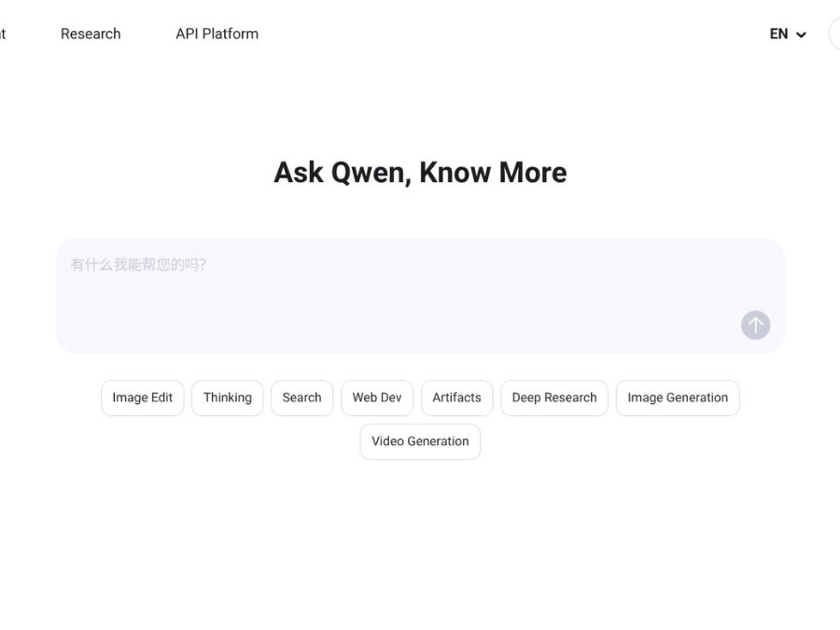Open the EN language dropdown
This screenshot has height=630, width=840.
click(788, 35)
